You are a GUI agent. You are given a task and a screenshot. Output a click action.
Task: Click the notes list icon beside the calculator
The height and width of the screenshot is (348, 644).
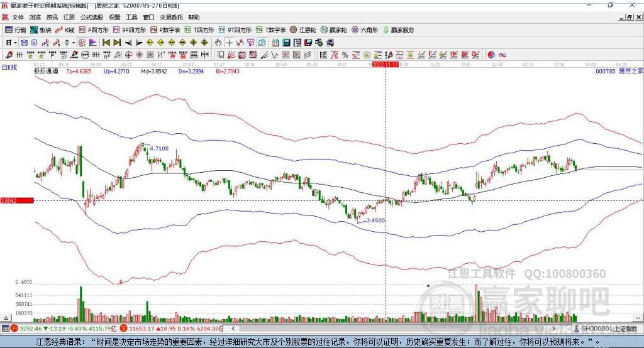pos(297,43)
